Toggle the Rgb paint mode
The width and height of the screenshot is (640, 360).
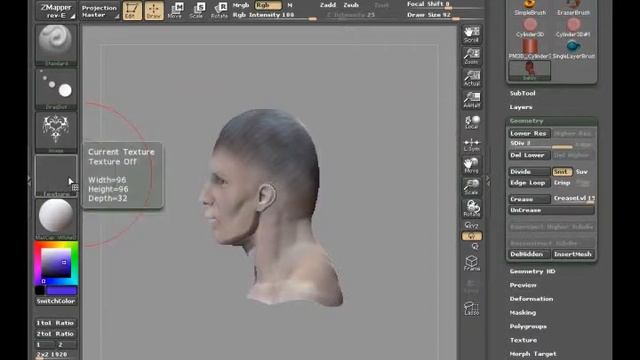pyautogui.click(x=268, y=5)
